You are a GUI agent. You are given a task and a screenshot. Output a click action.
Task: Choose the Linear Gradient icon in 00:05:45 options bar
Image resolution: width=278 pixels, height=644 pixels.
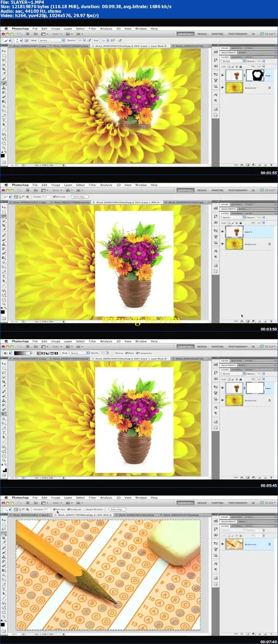(x=38, y=352)
